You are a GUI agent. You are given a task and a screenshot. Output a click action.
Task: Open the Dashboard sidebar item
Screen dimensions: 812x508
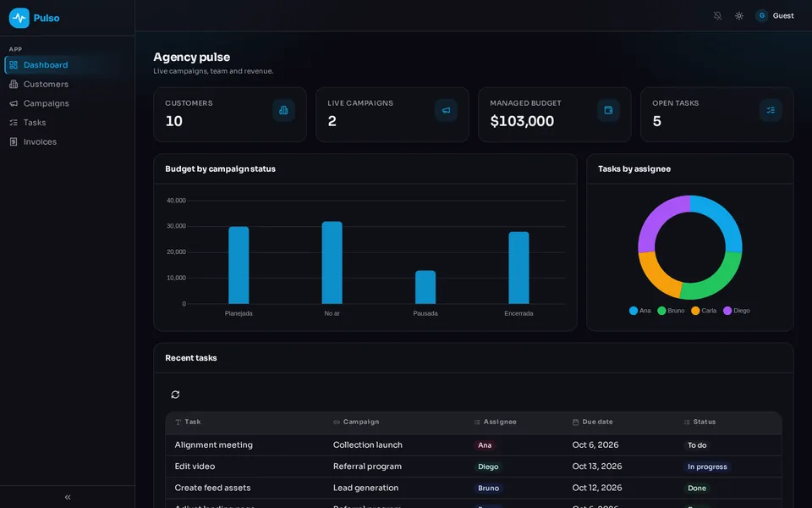pos(68,65)
